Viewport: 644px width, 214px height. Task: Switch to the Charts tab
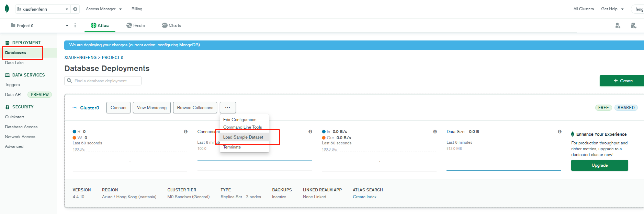(171, 25)
